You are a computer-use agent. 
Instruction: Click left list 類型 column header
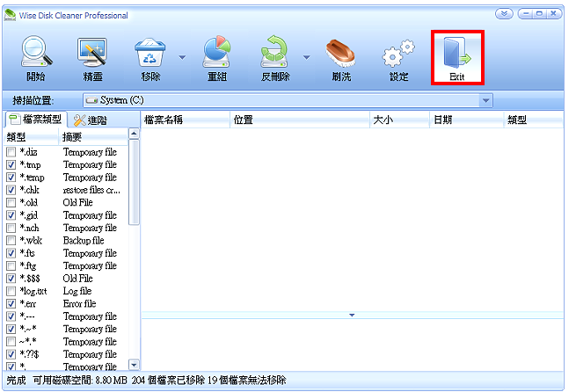[31, 137]
